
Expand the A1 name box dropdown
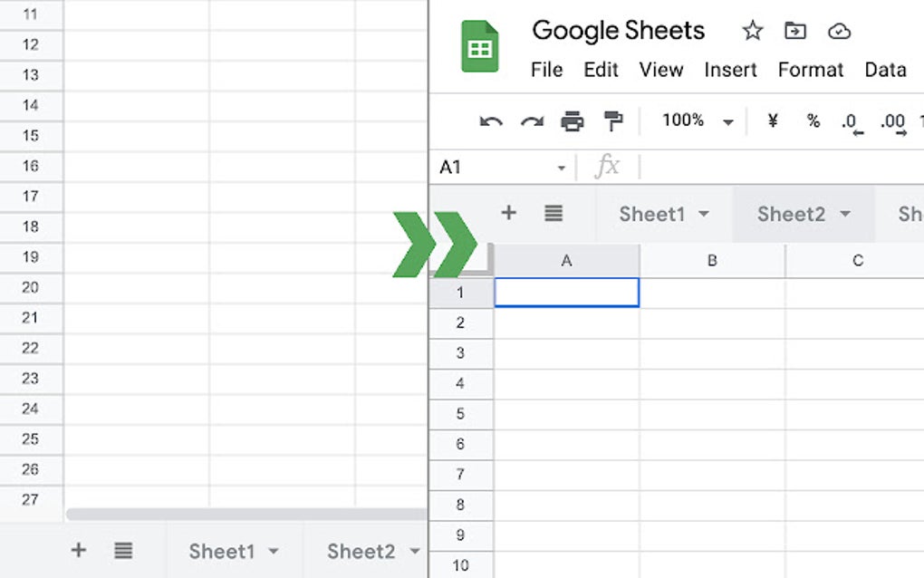(562, 168)
